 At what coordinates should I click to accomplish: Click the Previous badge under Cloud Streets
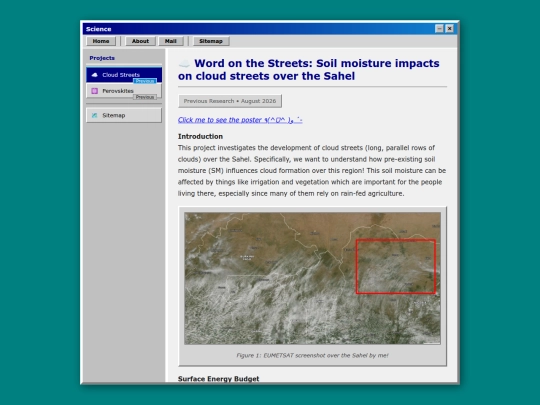pyautogui.click(x=145, y=81)
